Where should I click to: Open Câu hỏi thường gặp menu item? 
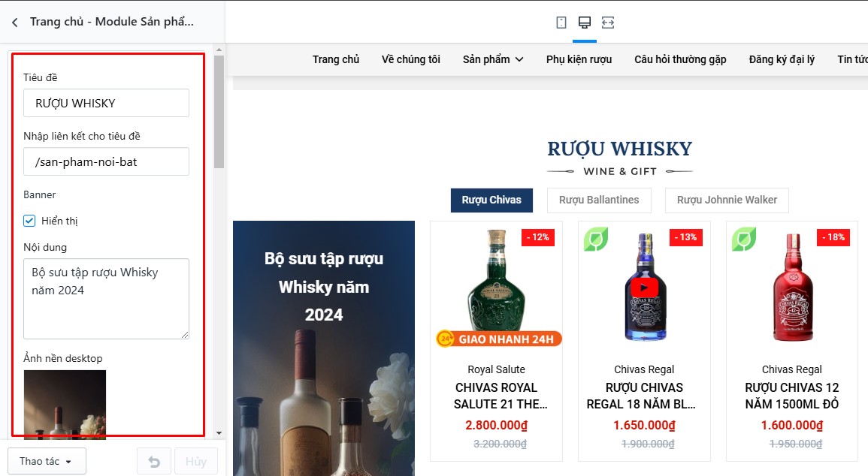680,59
